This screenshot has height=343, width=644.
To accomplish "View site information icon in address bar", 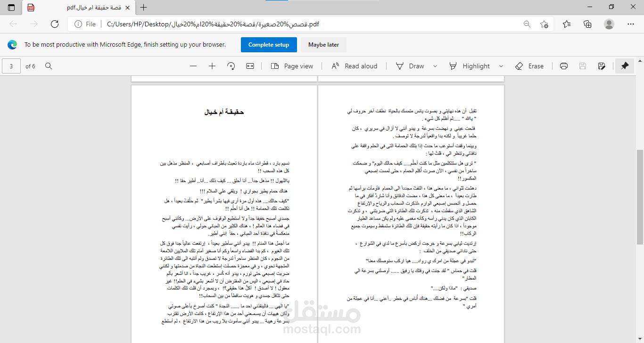I will coord(78,24).
